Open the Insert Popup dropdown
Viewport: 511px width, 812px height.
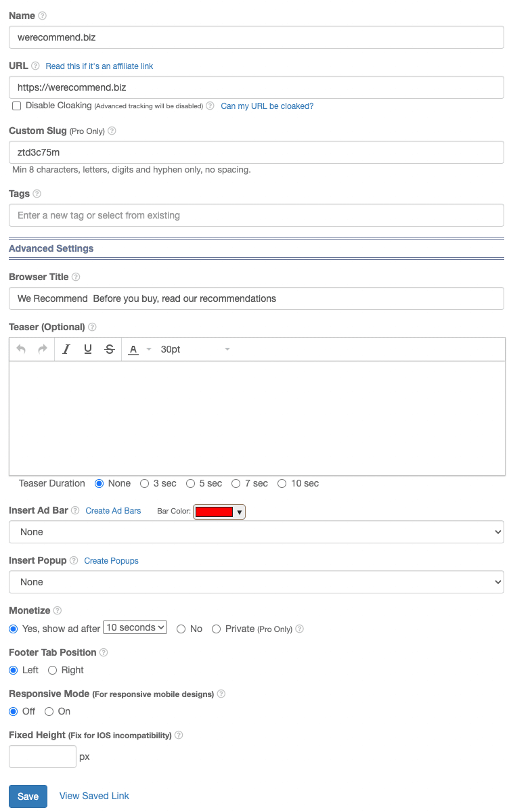tap(257, 582)
